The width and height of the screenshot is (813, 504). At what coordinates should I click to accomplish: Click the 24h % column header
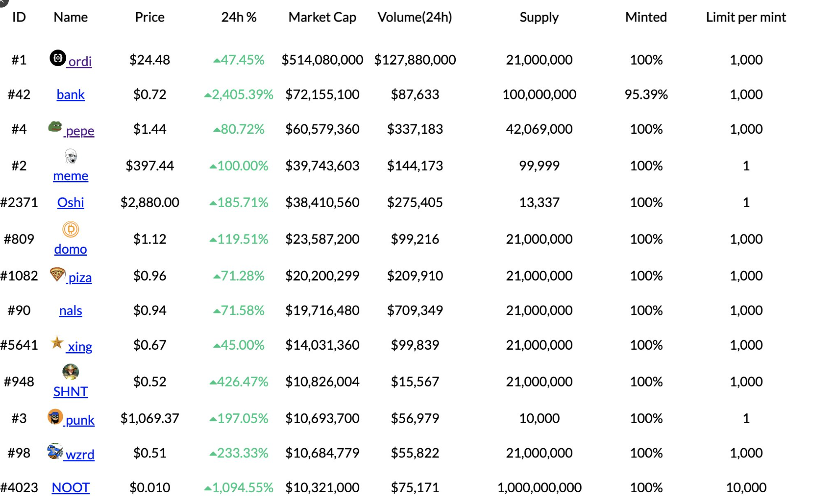[x=239, y=17]
